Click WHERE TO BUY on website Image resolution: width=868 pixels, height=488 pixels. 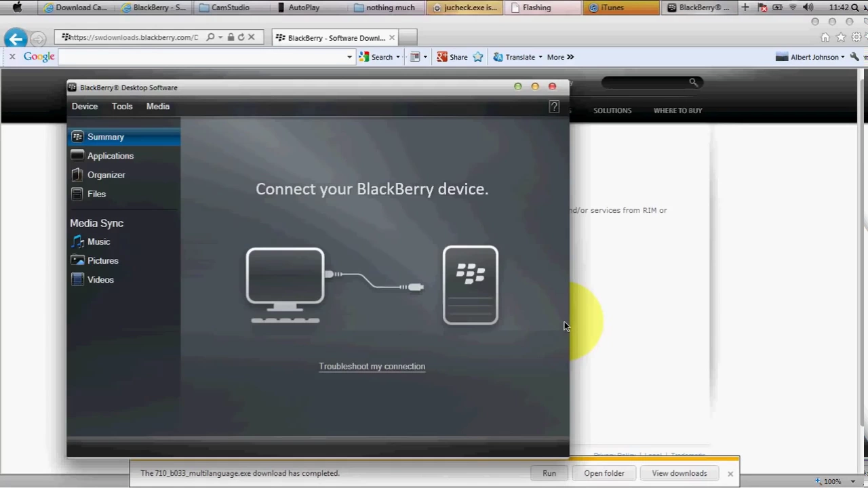pyautogui.click(x=678, y=110)
